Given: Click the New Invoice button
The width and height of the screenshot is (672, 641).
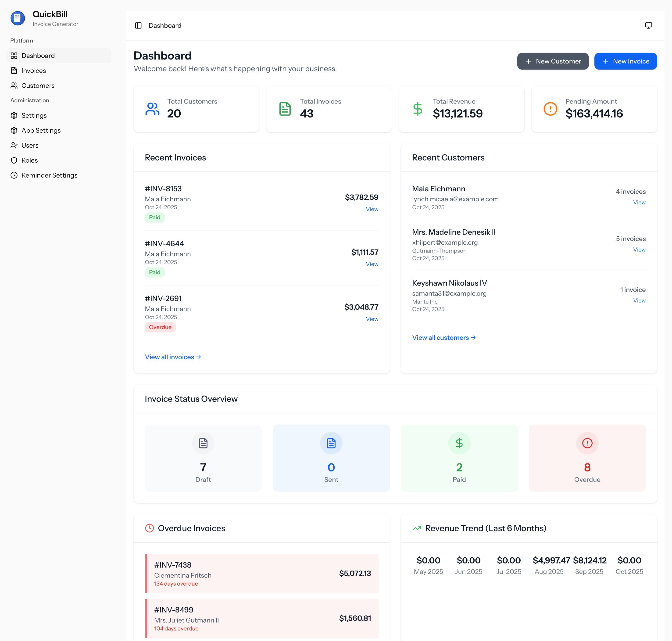Looking at the screenshot, I should click(625, 61).
